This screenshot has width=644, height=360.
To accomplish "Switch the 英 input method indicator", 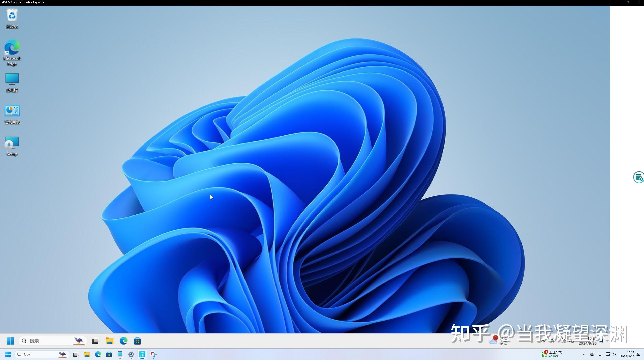I will coord(600,354).
